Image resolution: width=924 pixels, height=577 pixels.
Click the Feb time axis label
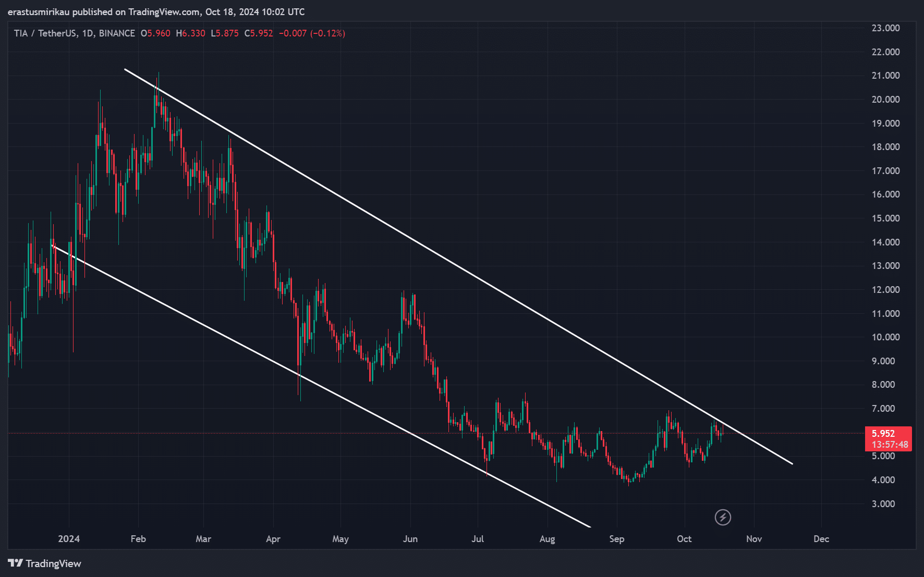(138, 539)
